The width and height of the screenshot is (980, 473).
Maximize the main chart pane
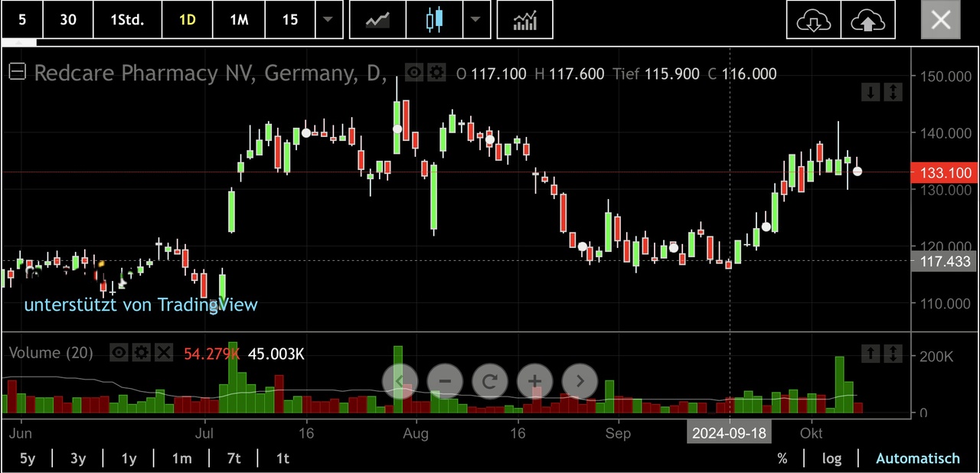[893, 93]
